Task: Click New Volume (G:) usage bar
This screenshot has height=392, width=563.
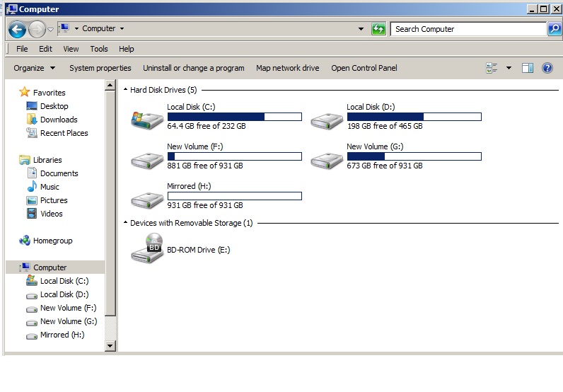Action: tap(414, 156)
